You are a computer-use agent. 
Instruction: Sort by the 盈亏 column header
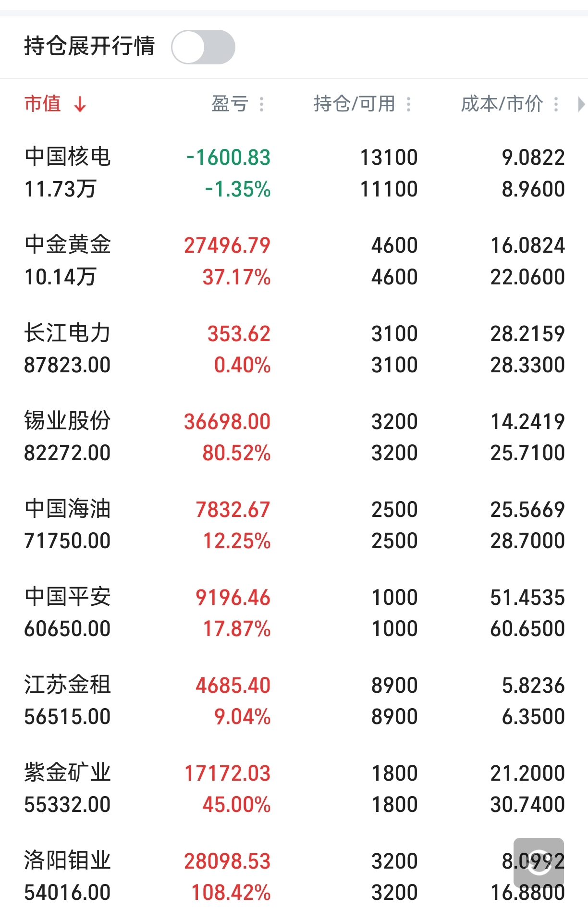(x=230, y=104)
